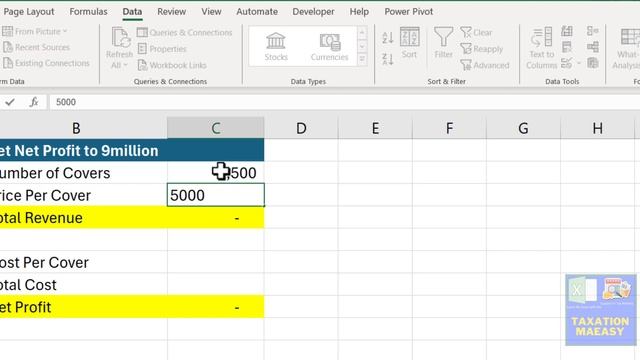Go to the Review tab
The image size is (640, 360).
tap(171, 12)
